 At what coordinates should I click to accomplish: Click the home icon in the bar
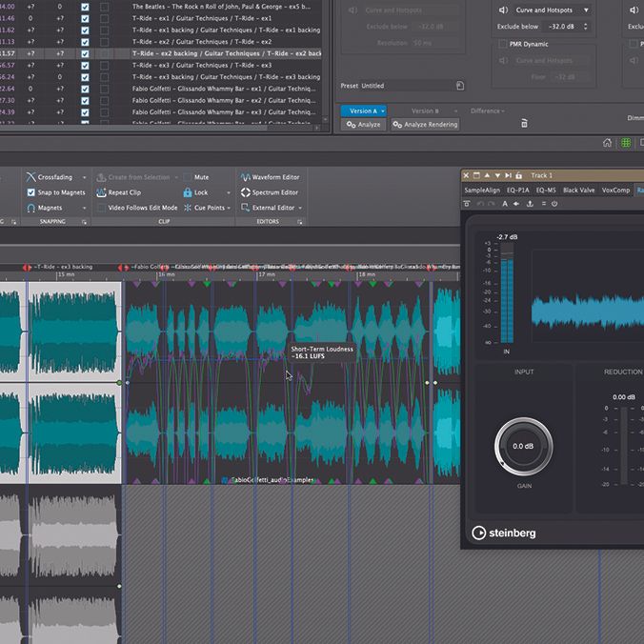coord(607,143)
